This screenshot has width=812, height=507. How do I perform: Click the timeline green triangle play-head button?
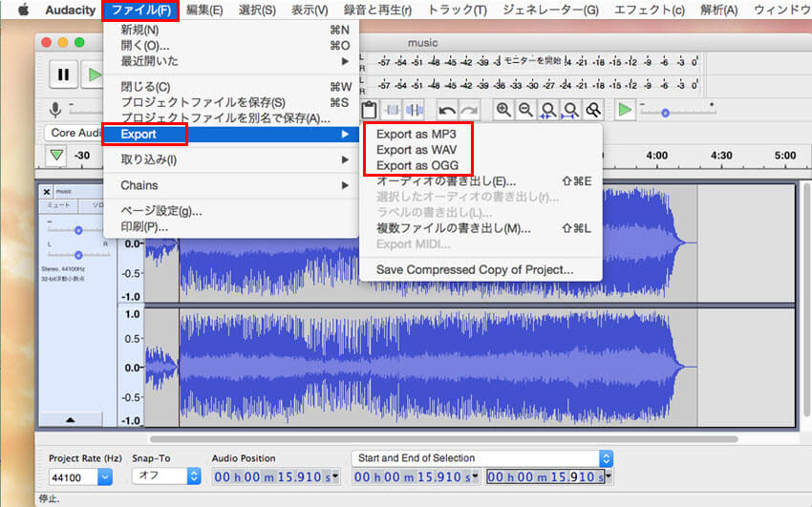56,156
